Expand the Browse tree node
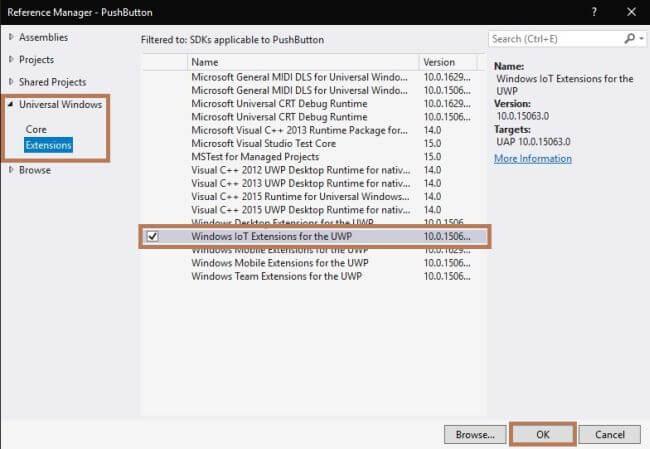This screenshot has height=449, width=650. point(11,170)
